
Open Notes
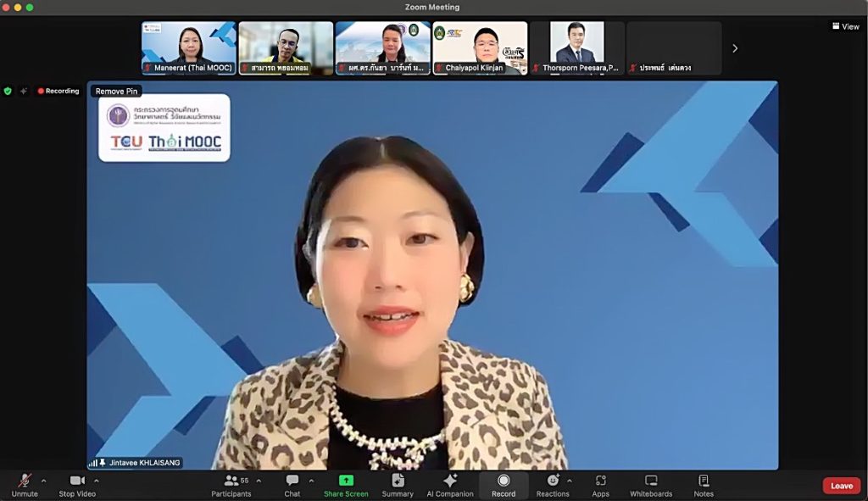tap(704, 486)
